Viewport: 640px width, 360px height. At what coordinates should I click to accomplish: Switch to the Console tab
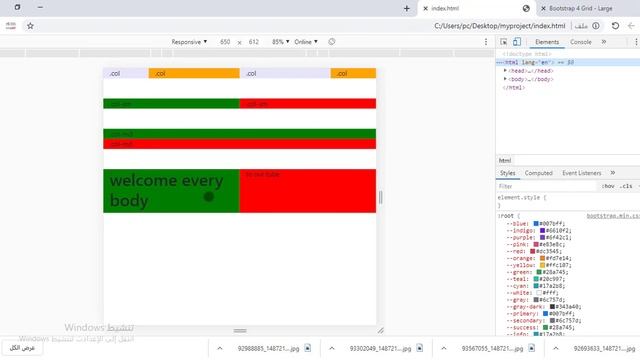pyautogui.click(x=580, y=42)
